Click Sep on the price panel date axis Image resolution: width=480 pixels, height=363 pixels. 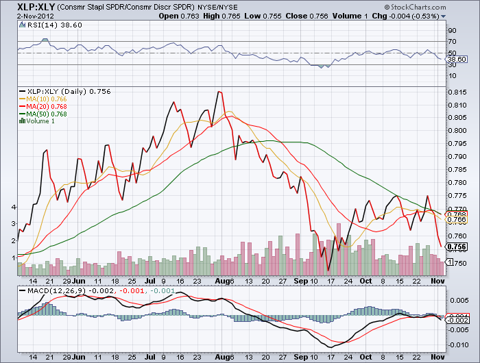tap(301, 281)
